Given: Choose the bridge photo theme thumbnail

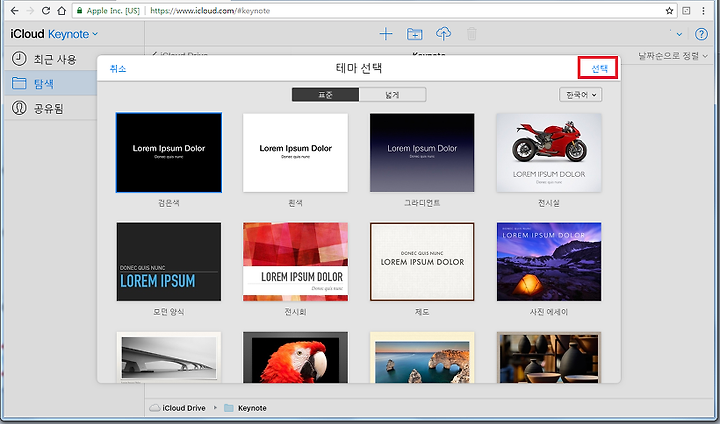Looking at the screenshot, I should point(169,357).
